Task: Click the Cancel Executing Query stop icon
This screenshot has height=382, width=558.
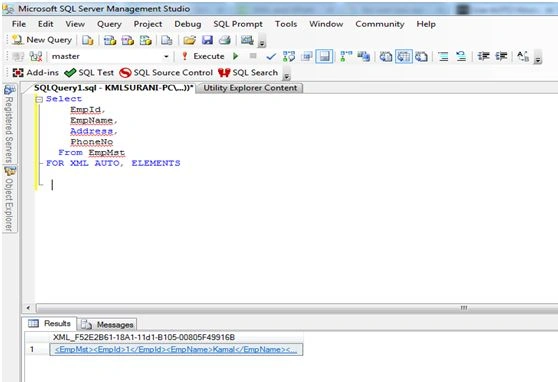Action: [253, 56]
